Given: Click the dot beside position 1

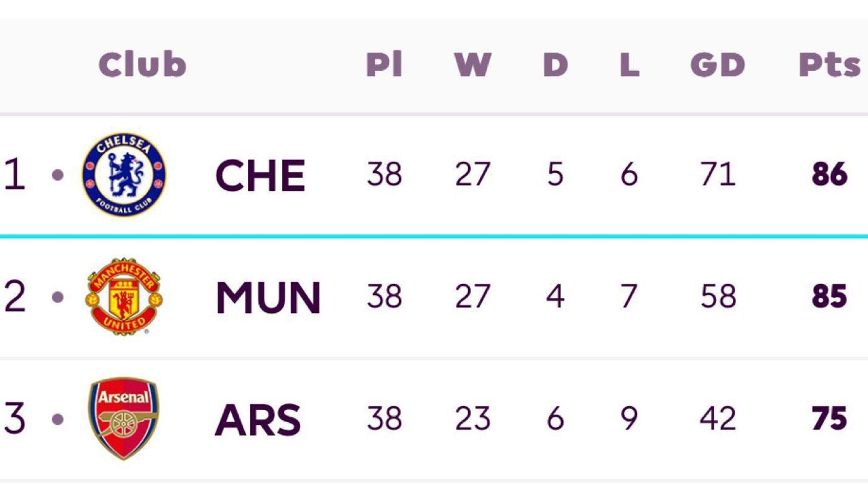Looking at the screenshot, I should click(58, 175).
